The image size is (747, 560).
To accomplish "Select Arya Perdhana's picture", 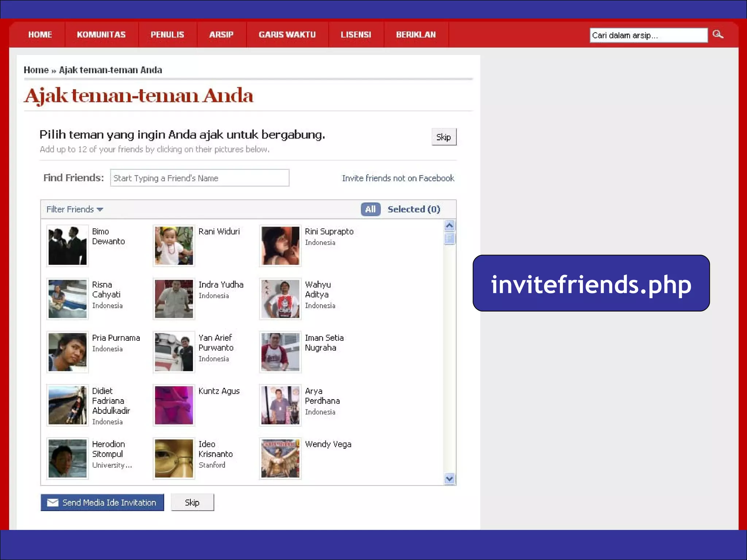I will click(x=280, y=405).
